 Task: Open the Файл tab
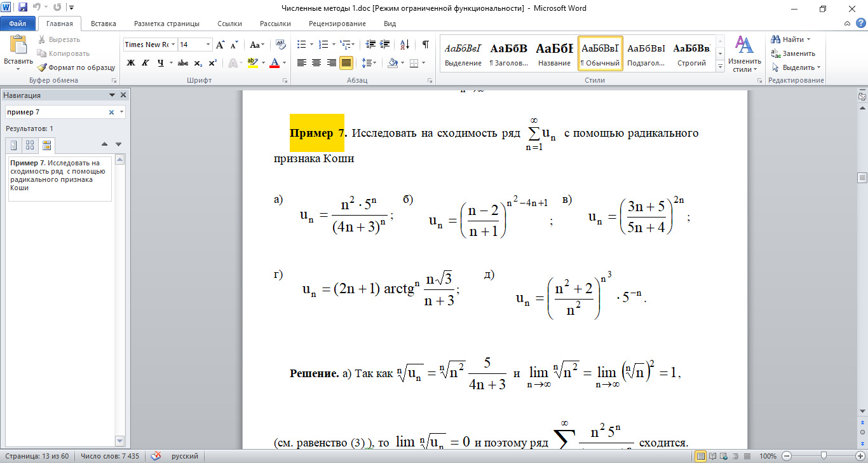18,24
